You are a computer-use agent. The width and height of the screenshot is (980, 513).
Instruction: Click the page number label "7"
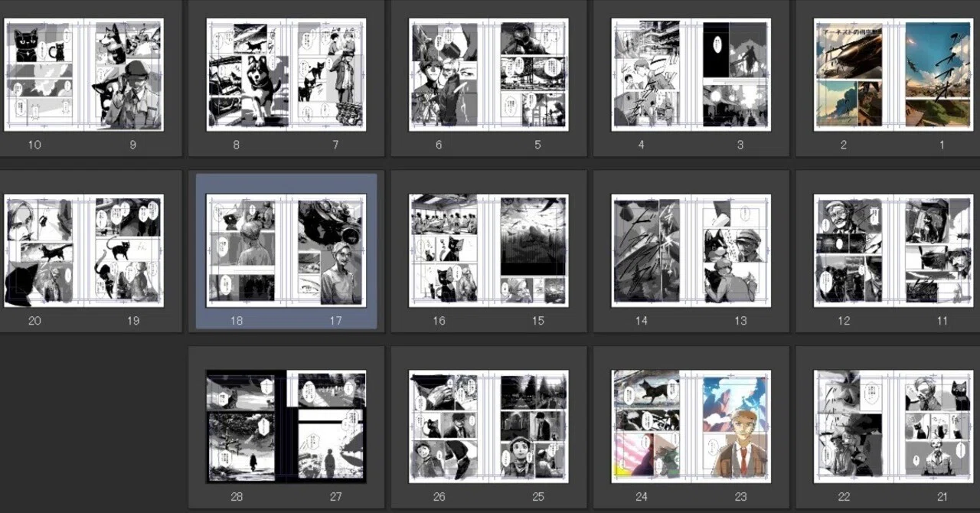tap(335, 145)
